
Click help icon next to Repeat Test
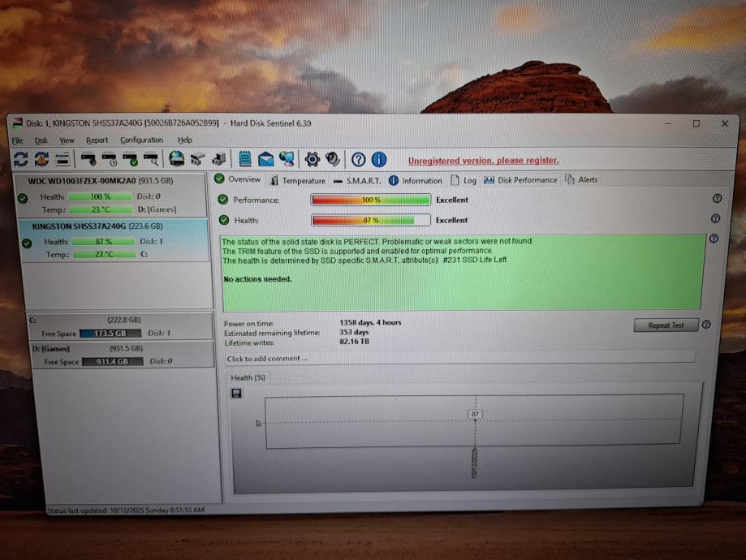click(x=706, y=325)
